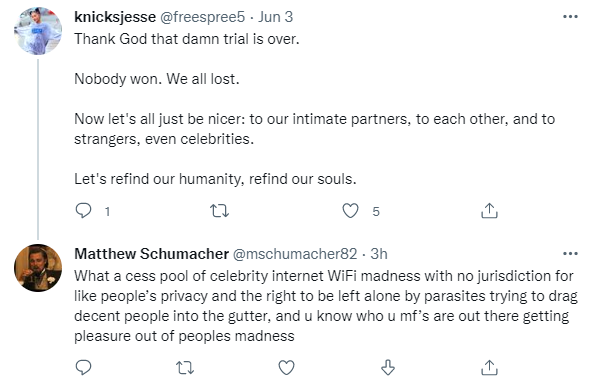Share knicksjesse's tweet
Viewport: 593px width, 385px height.
pos(489,211)
